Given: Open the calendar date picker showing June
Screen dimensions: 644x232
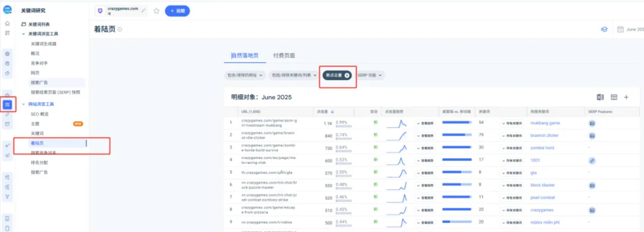Looking at the screenshot, I should (630, 29).
